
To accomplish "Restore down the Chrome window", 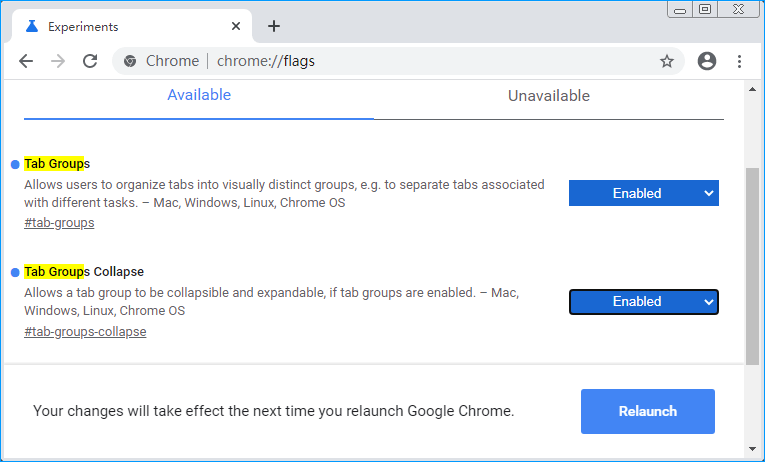I will 705,9.
